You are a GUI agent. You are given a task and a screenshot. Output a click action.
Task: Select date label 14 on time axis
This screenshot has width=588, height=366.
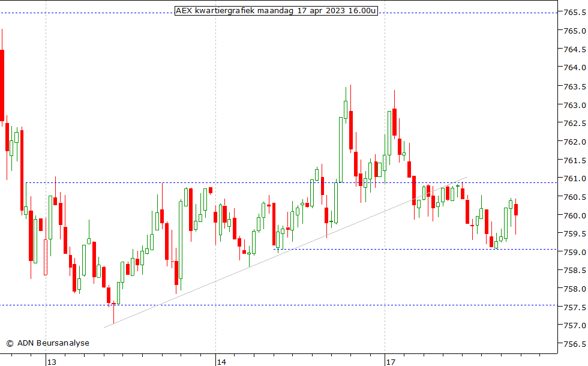point(221,362)
